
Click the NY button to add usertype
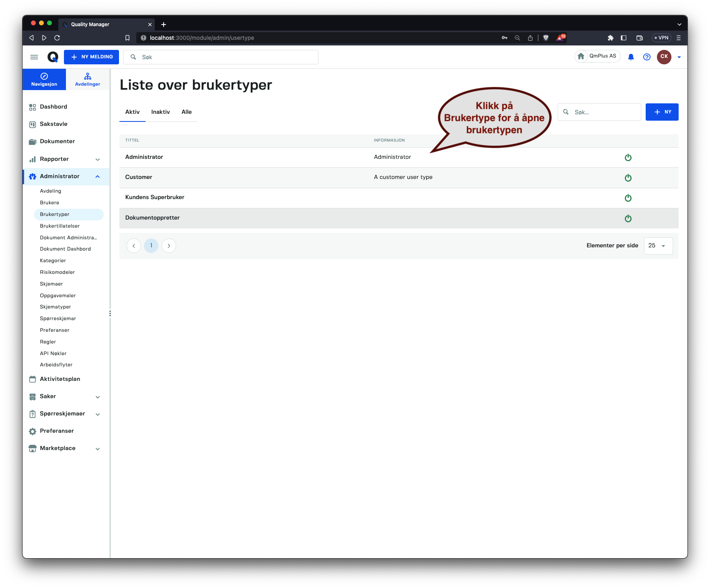pyautogui.click(x=662, y=112)
